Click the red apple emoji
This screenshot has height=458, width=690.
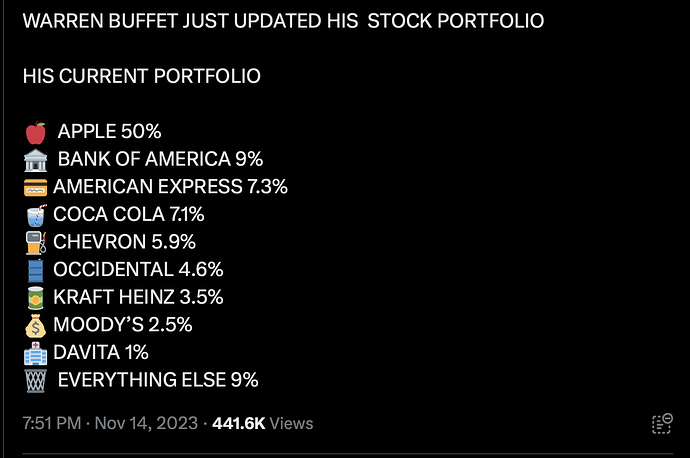click(36, 133)
